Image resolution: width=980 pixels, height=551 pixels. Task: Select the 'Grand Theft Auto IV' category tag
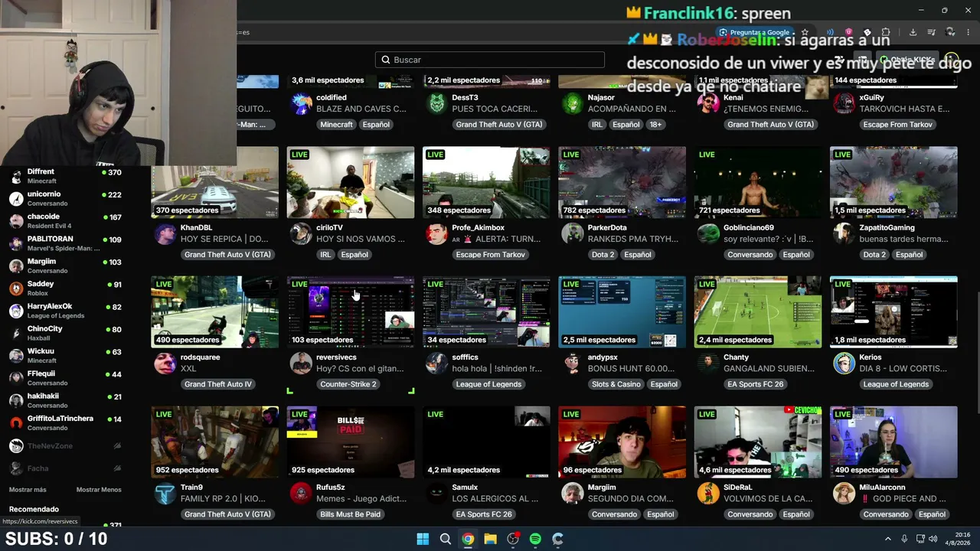[x=218, y=384]
